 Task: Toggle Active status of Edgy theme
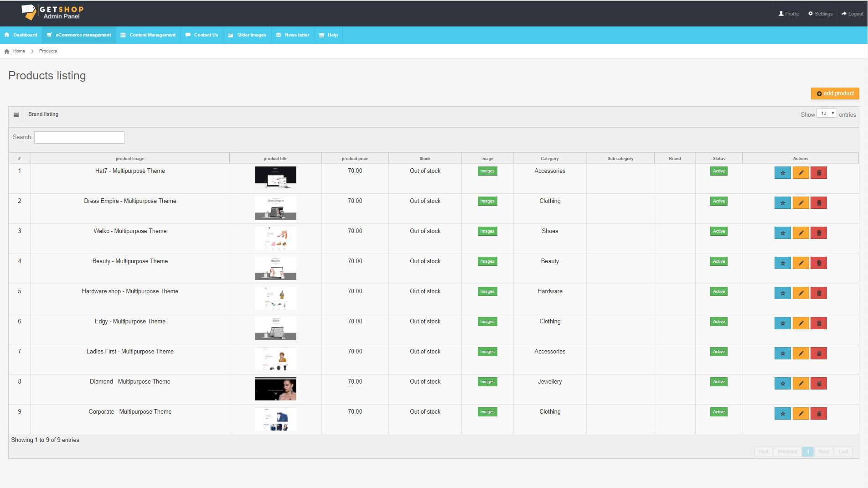pos(718,322)
